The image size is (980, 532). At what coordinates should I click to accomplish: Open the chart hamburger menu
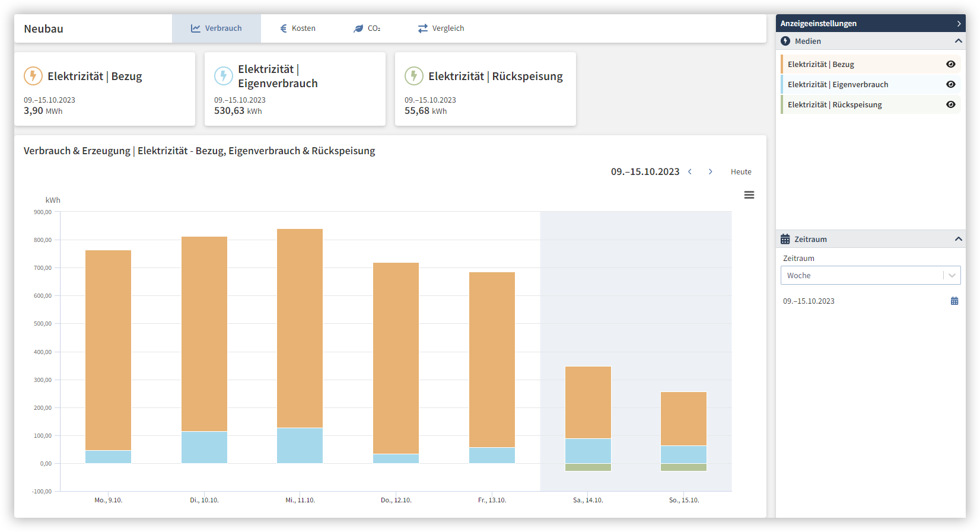(749, 195)
